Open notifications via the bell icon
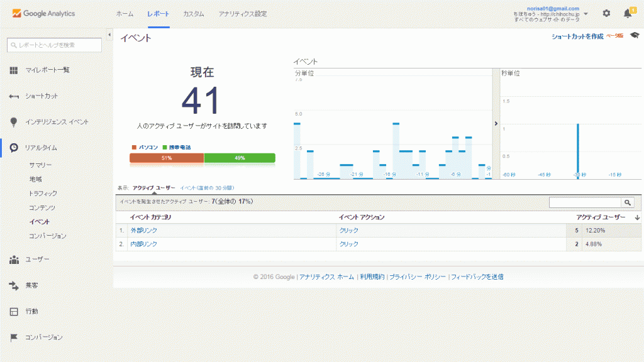 click(x=626, y=12)
